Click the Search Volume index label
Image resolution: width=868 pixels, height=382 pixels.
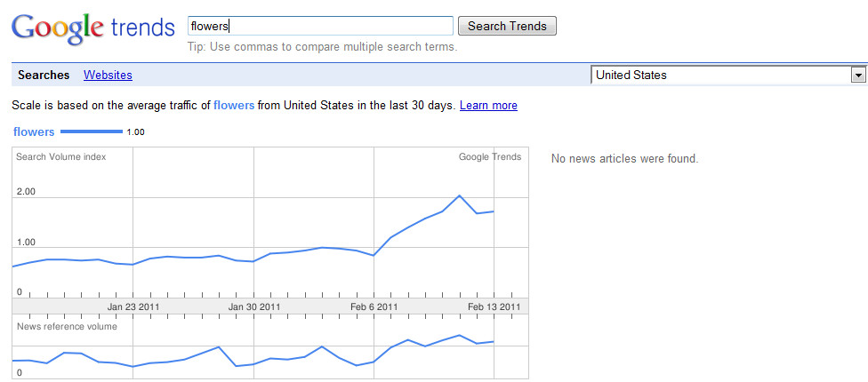click(60, 156)
